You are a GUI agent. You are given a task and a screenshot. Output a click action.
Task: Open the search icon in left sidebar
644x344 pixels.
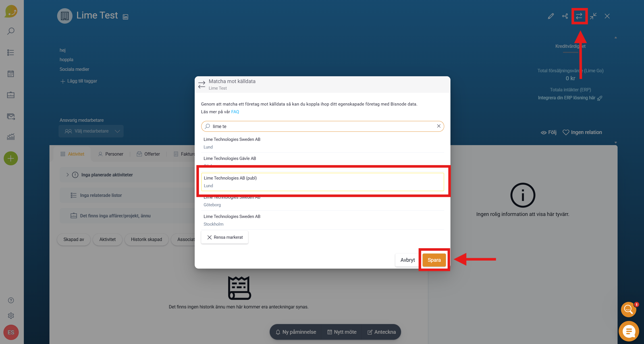(x=11, y=31)
